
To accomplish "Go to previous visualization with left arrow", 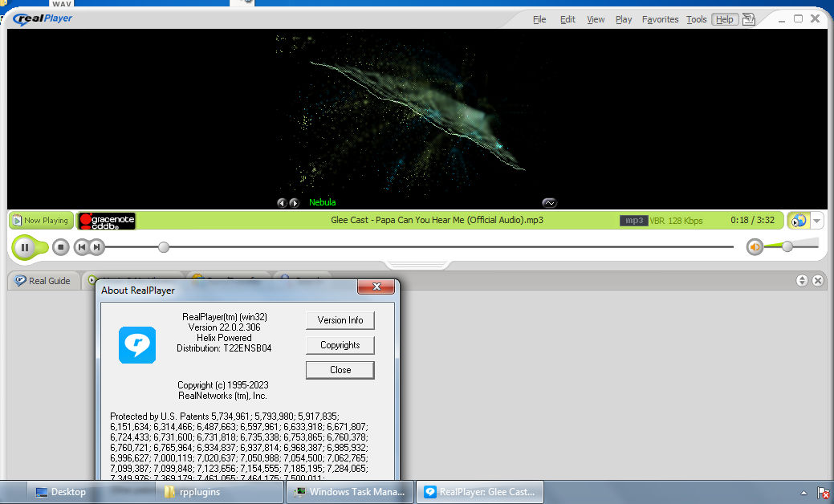I will coord(282,203).
